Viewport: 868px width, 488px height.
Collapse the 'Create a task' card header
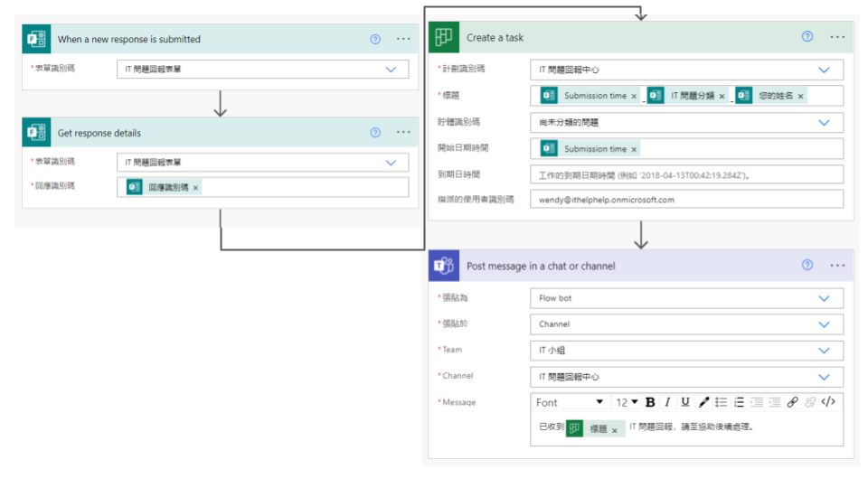[641, 37]
